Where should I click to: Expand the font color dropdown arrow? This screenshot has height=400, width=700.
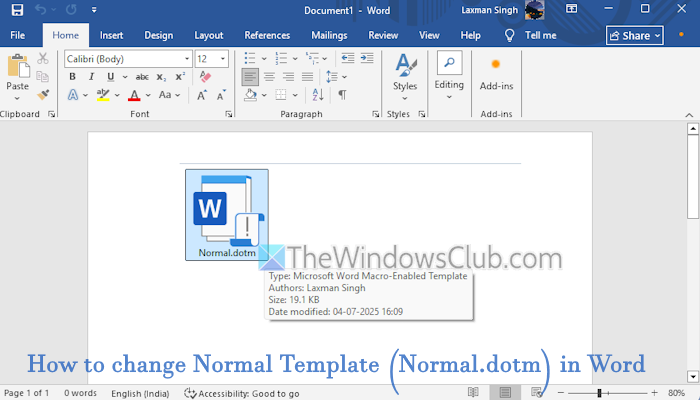[148, 95]
